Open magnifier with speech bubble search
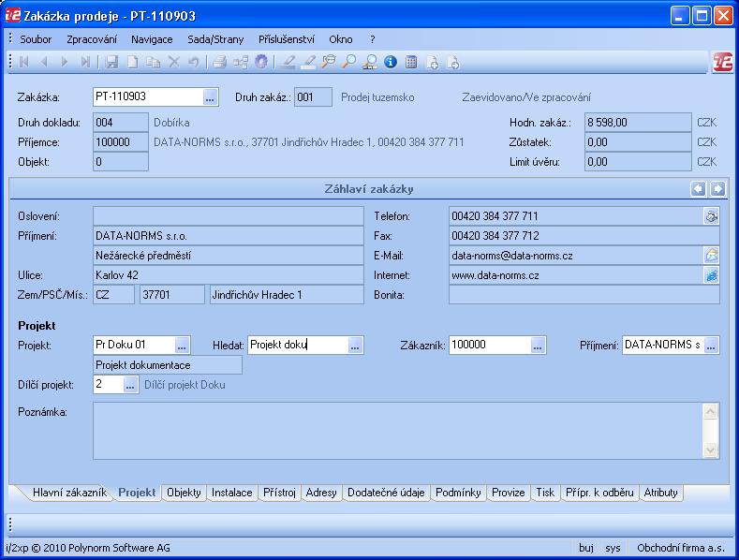Viewport: 739px width, 560px height. pyautogui.click(x=329, y=62)
